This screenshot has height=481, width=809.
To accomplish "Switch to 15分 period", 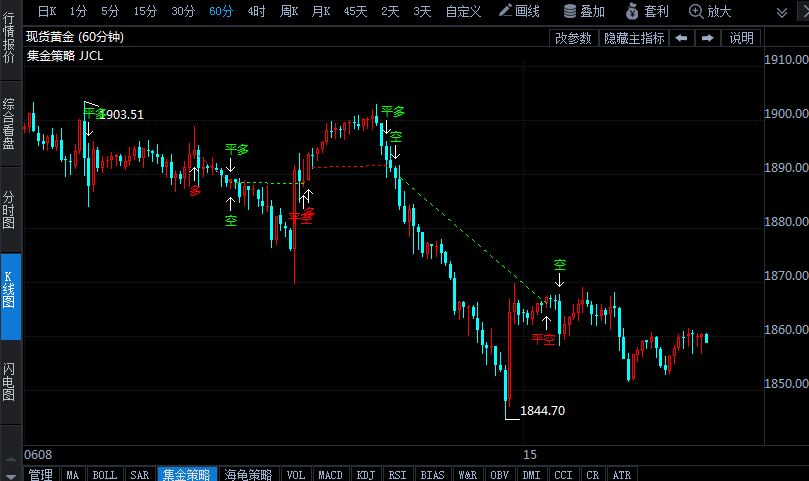I will click(x=145, y=11).
